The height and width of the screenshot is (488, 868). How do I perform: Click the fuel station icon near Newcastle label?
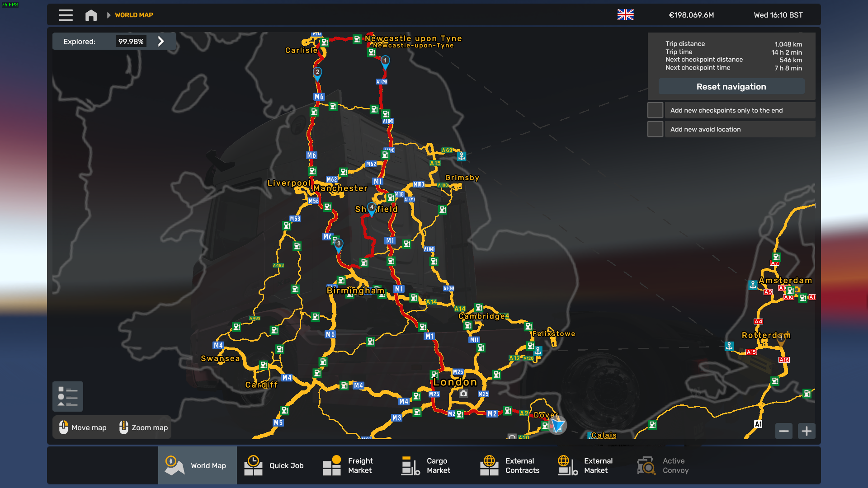click(x=357, y=39)
